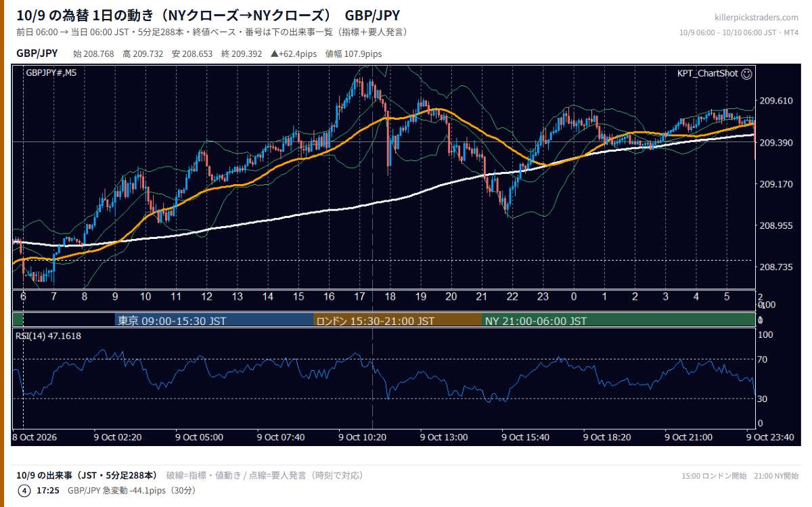Click the 209.170 price axis label
812x507 pixels.
pyautogui.click(x=776, y=184)
